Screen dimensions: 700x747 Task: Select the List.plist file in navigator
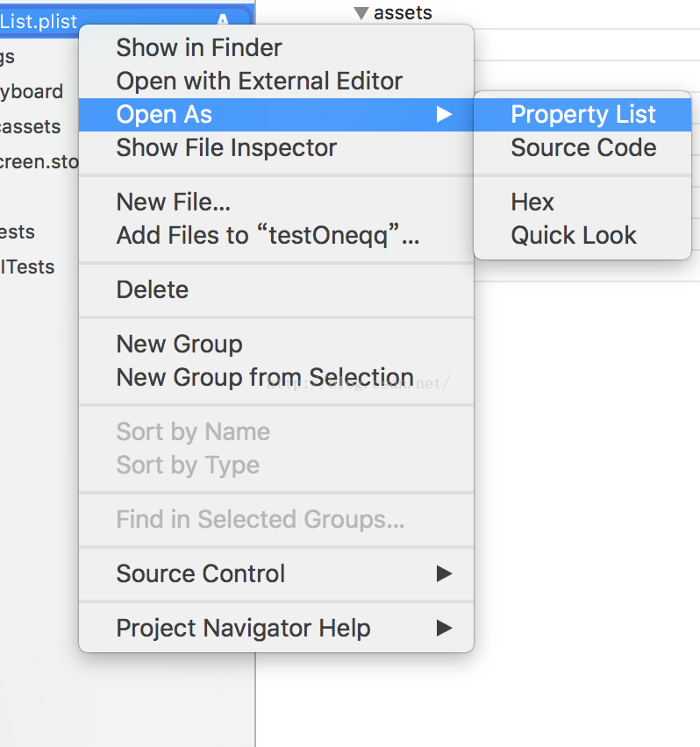tap(39, 21)
